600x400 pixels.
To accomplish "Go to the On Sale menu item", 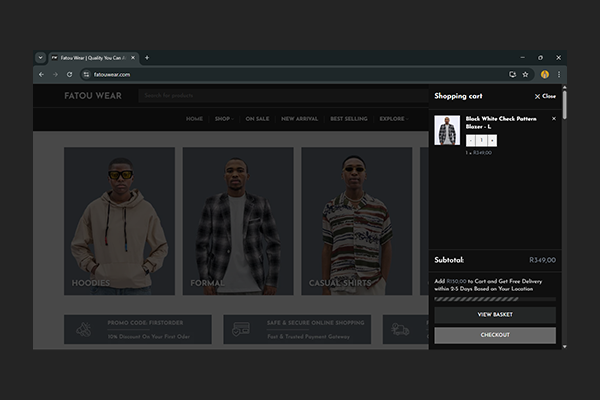I will click(257, 119).
